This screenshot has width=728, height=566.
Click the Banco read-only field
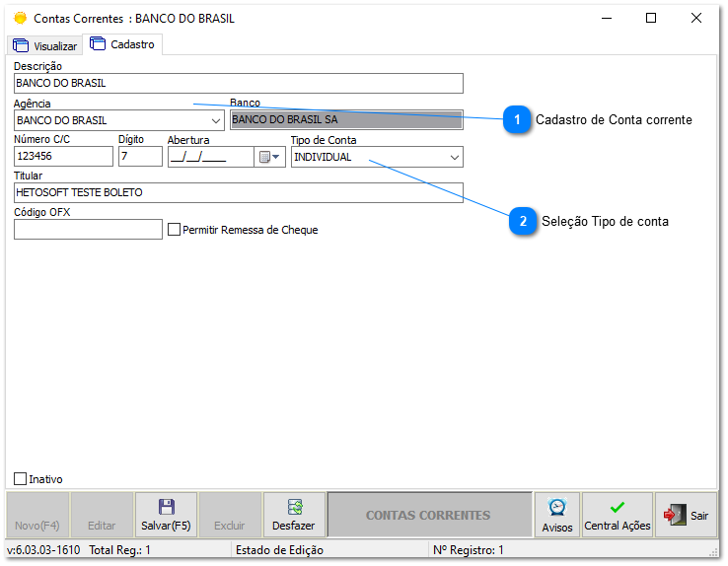pos(346,119)
